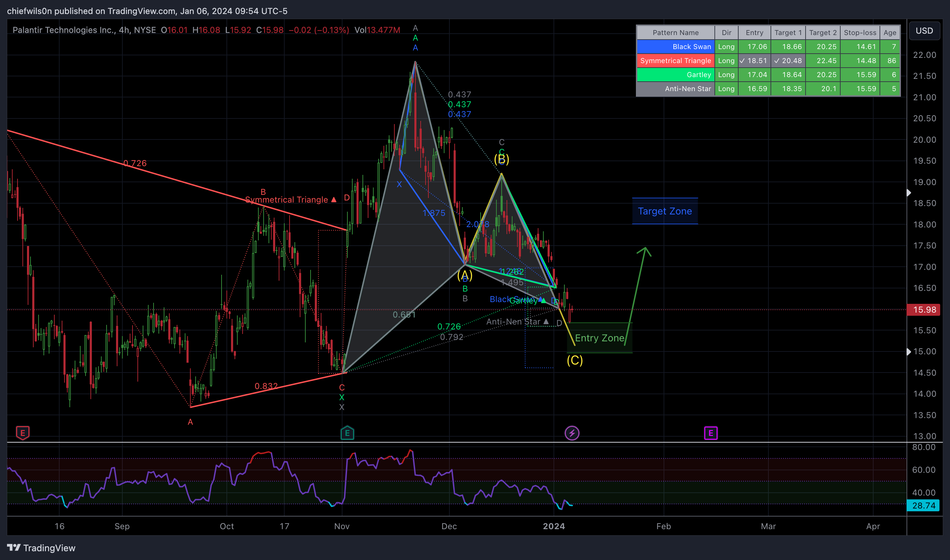Open the USD currency selector
Screen dimensions: 950x560
click(924, 30)
